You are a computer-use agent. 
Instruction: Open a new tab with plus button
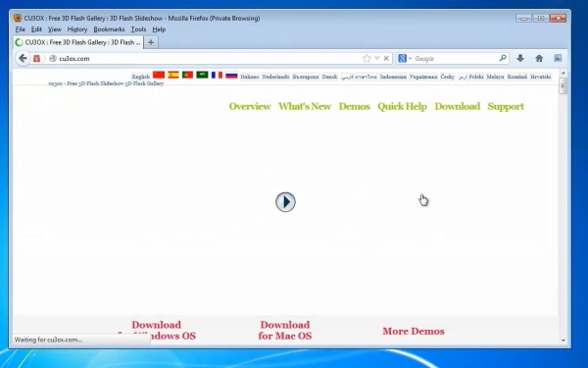(151, 42)
